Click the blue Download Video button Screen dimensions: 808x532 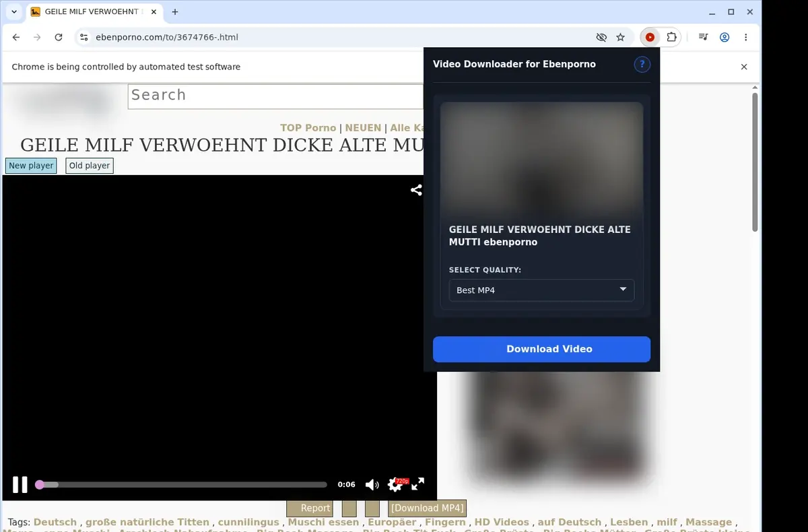pyautogui.click(x=541, y=349)
